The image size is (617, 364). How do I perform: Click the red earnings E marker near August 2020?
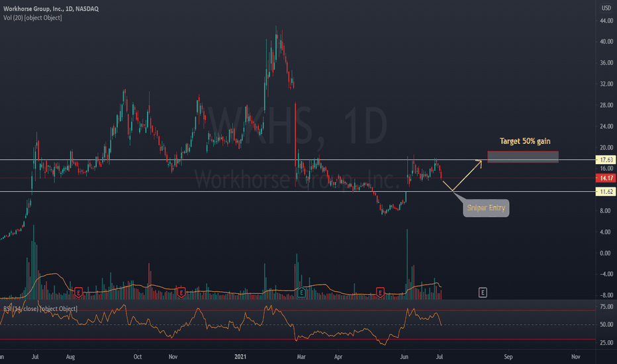(78, 293)
